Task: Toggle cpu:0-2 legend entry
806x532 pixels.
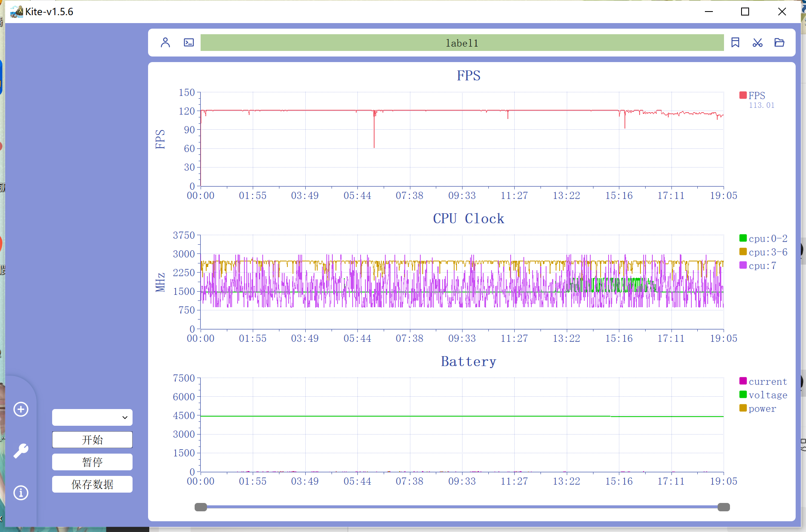Action: coord(763,238)
